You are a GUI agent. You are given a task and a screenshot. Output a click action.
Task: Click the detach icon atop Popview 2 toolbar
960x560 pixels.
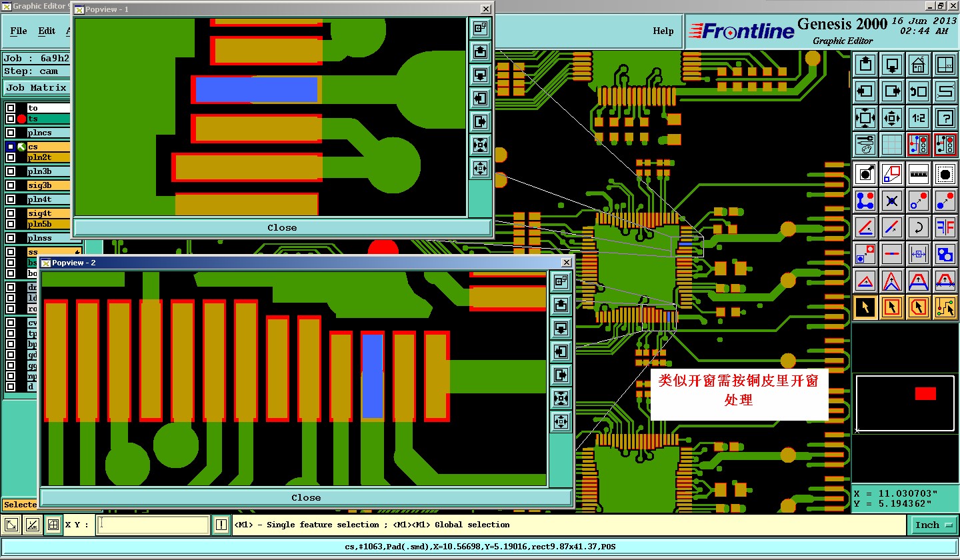[x=561, y=281]
